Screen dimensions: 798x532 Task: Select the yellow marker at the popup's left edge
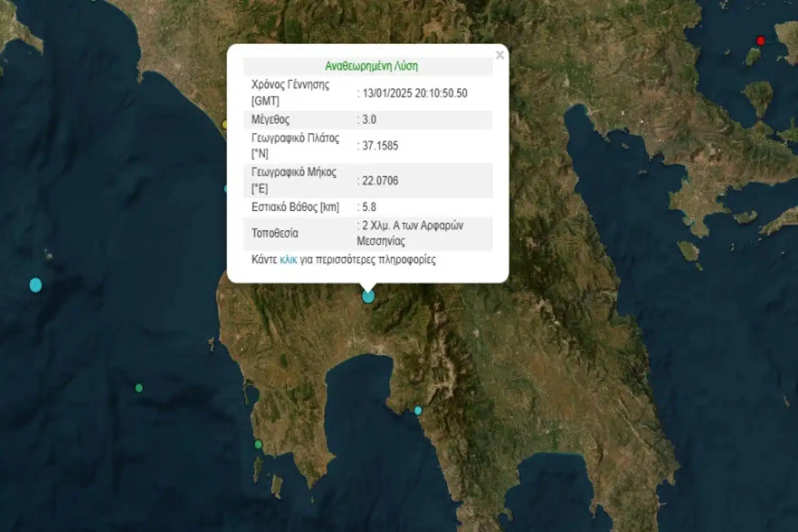click(x=225, y=124)
